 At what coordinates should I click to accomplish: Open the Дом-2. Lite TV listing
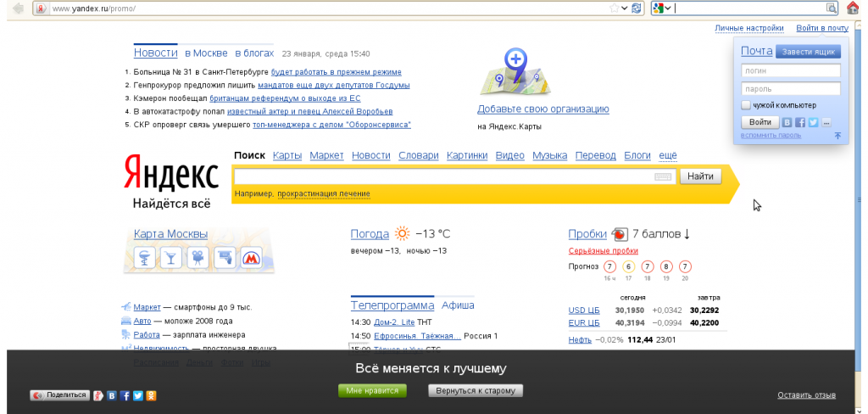pyautogui.click(x=394, y=322)
